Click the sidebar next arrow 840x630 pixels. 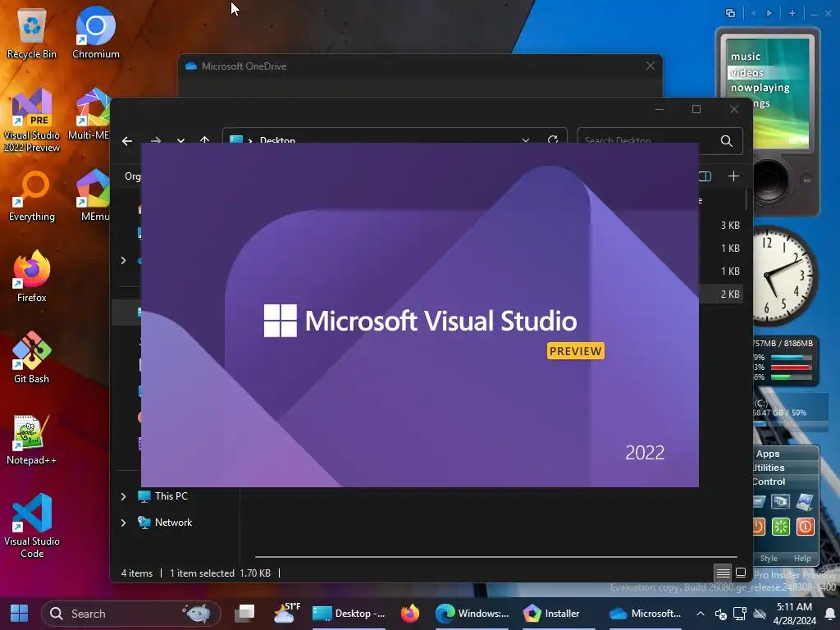coord(769,13)
